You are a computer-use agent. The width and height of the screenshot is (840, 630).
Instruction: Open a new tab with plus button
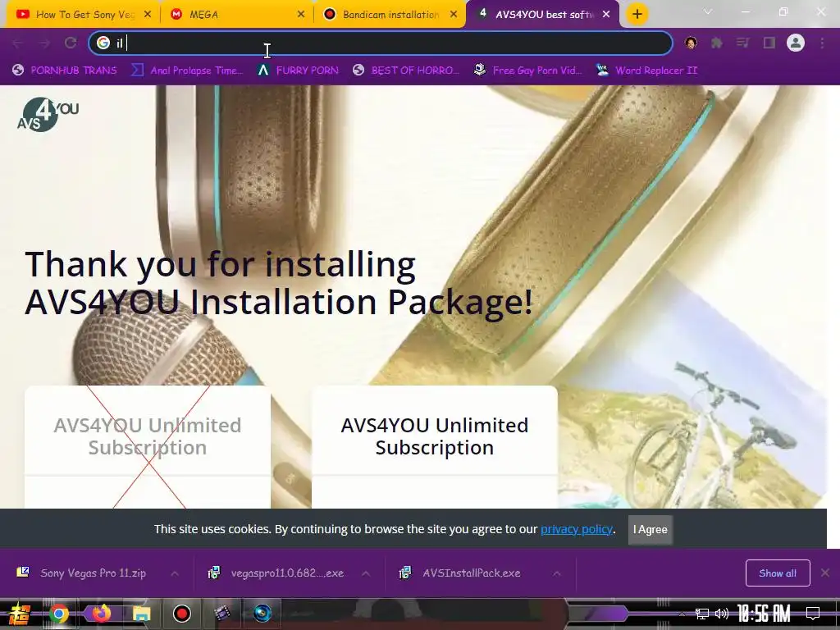[x=637, y=15]
